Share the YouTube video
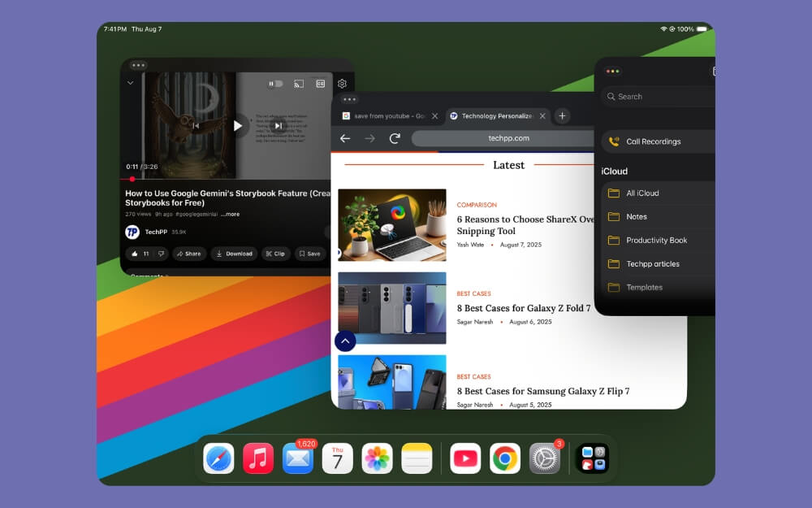The width and height of the screenshot is (812, 508). 189,254
